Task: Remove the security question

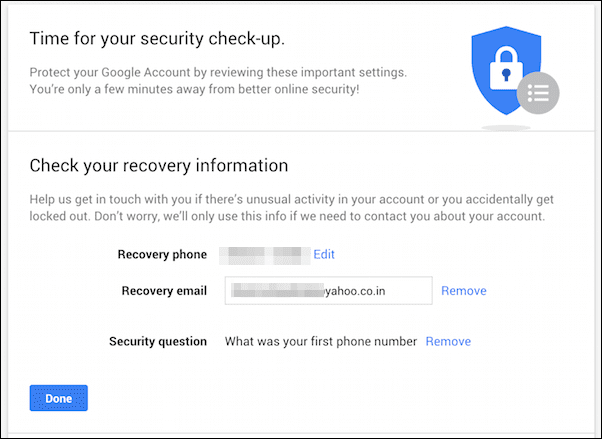Action: coord(448,341)
